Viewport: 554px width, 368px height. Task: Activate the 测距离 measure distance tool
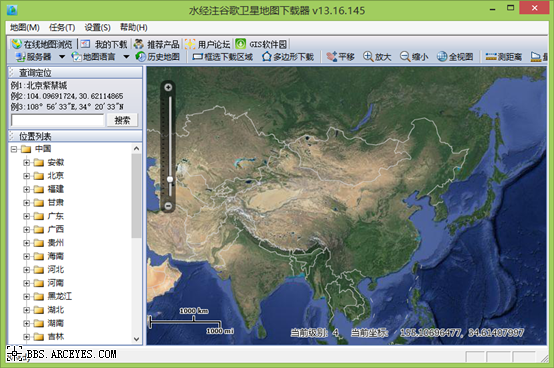503,57
